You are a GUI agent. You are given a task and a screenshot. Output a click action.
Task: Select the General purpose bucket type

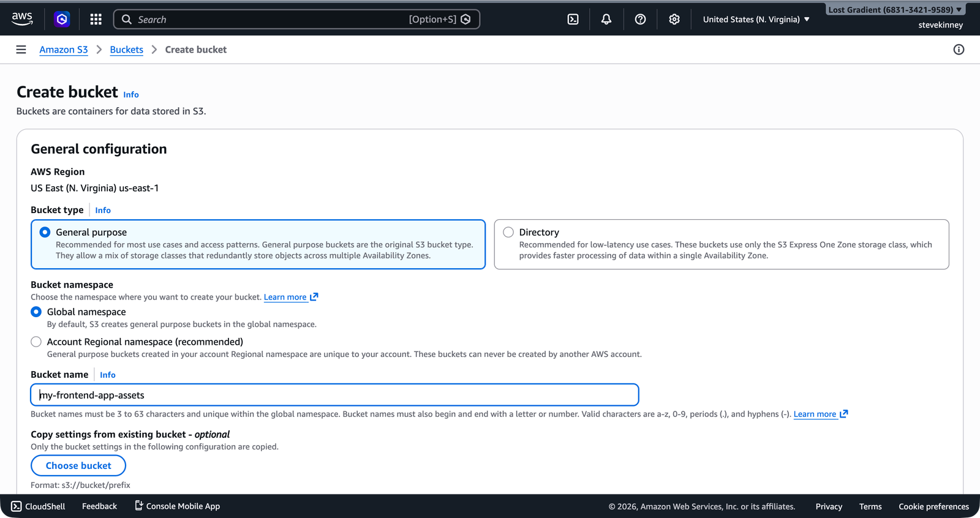45,232
